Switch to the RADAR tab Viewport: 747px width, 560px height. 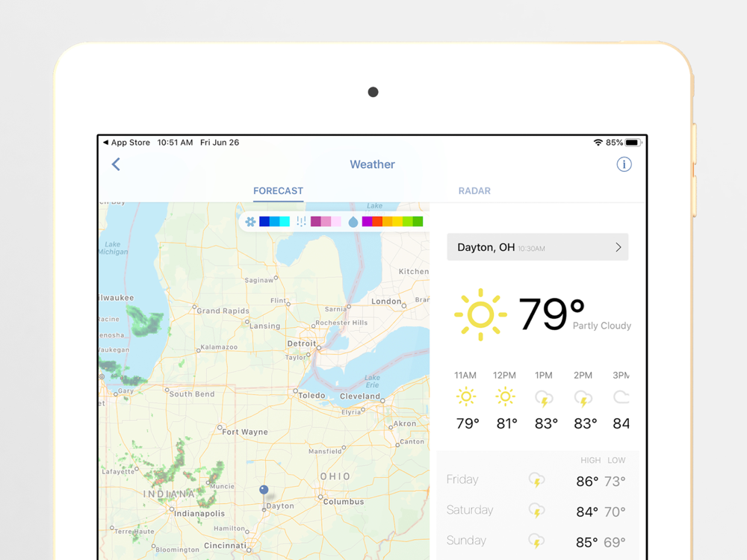[x=474, y=191]
